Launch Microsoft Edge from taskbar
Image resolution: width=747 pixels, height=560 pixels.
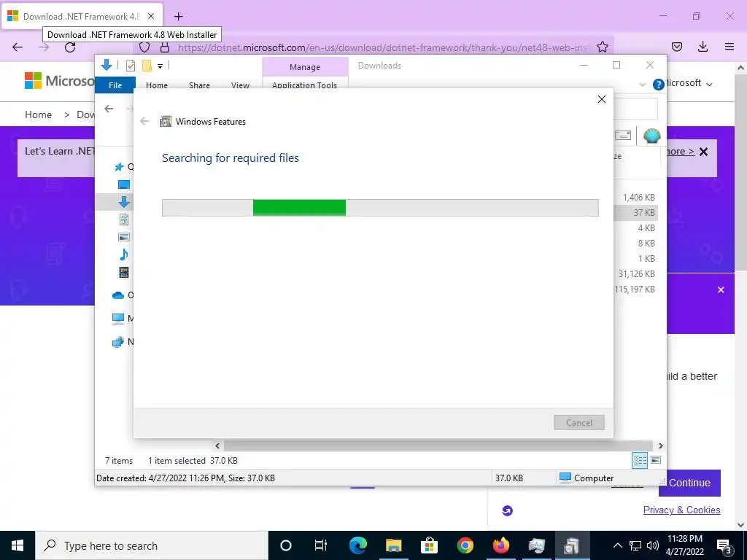coord(358,545)
